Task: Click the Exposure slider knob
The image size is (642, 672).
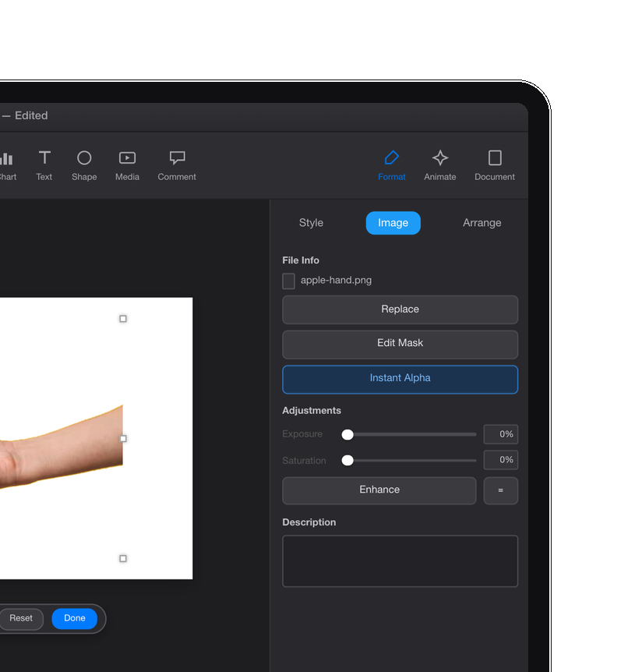Action: tap(347, 434)
